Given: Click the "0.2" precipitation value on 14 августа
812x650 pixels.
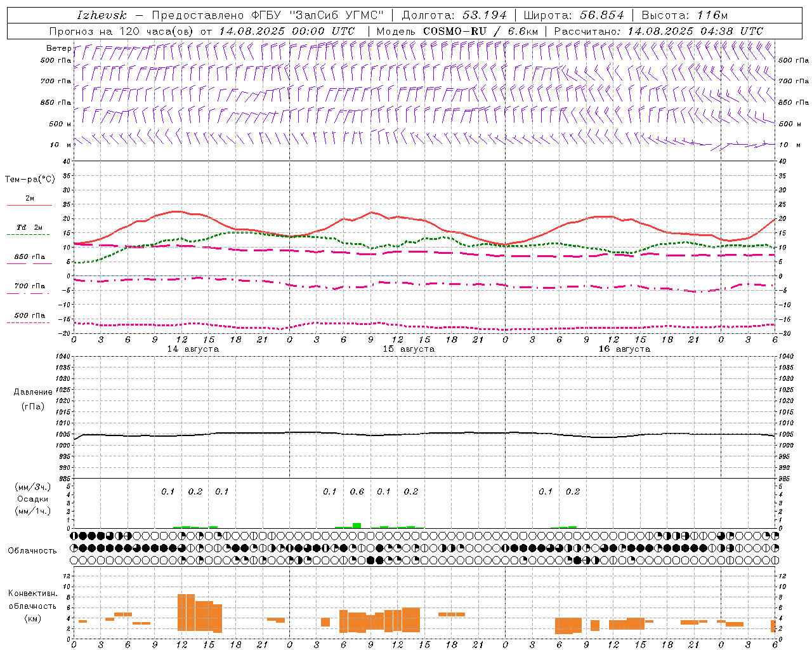Looking at the screenshot, I should pyautogui.click(x=195, y=492).
